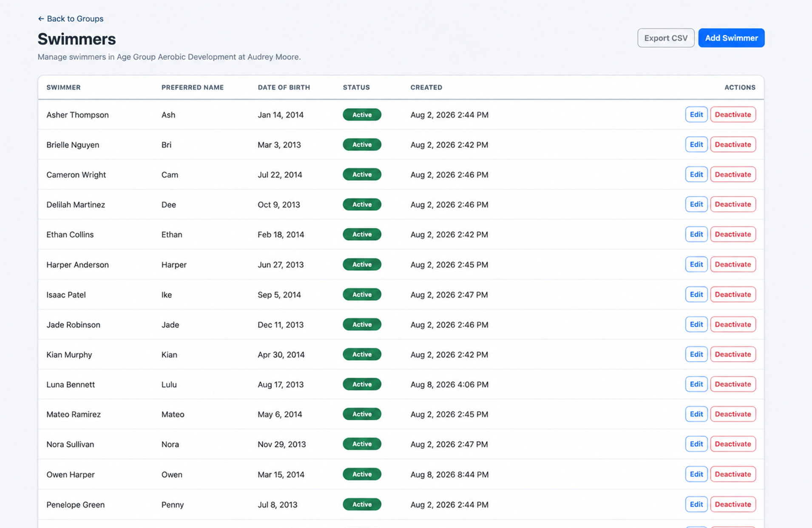Edit Jade Robinson's record
This screenshot has width=812, height=528.
pos(696,324)
